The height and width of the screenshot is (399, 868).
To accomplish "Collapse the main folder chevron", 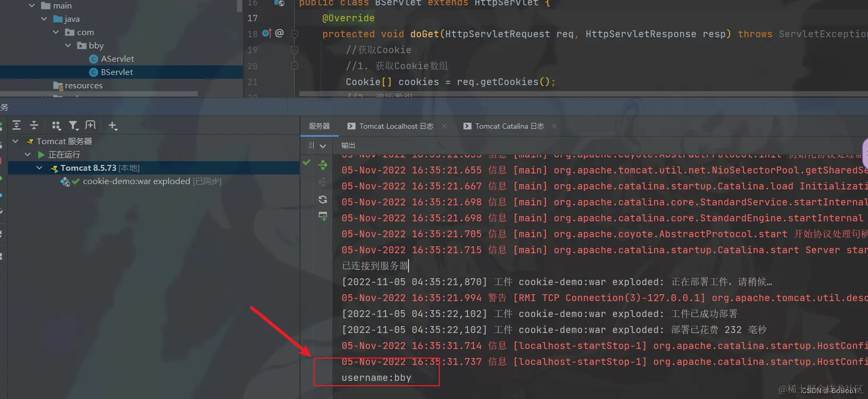I will [32, 5].
